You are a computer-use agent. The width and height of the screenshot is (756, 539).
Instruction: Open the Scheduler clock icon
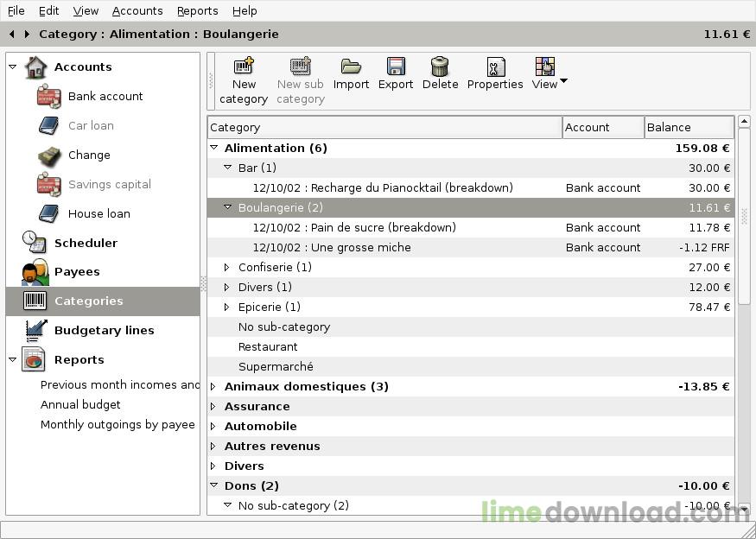coord(35,242)
